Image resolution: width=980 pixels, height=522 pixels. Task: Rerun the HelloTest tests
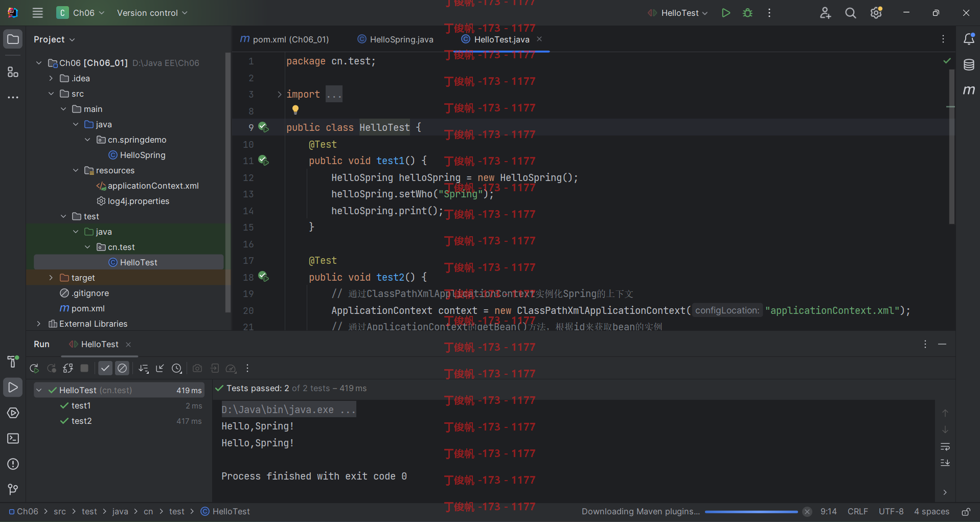(34, 368)
